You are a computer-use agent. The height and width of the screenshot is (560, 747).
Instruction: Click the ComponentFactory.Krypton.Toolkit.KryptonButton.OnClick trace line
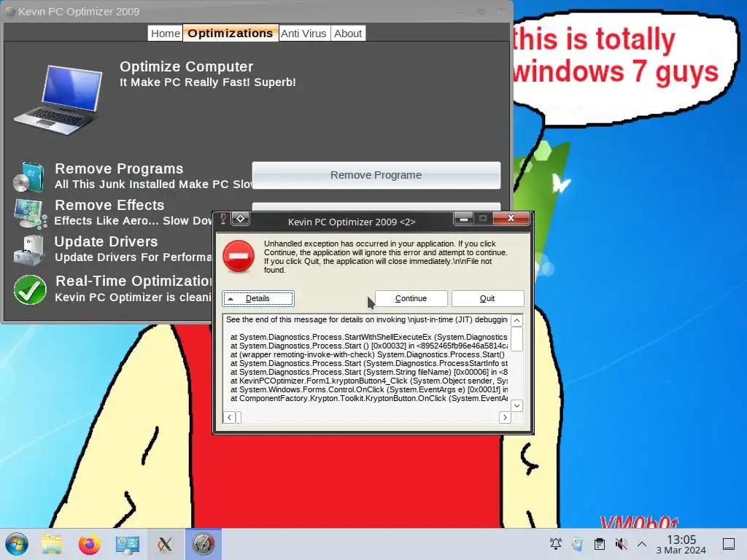[x=369, y=399]
